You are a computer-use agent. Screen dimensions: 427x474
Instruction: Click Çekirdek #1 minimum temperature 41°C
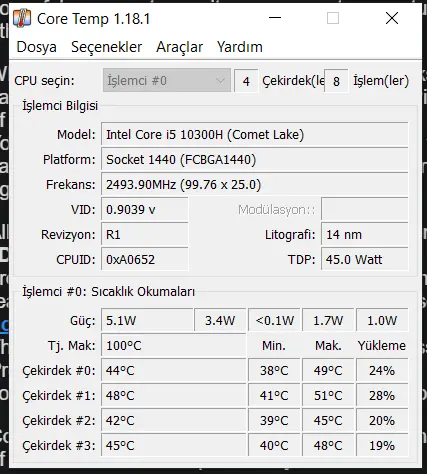(x=274, y=396)
